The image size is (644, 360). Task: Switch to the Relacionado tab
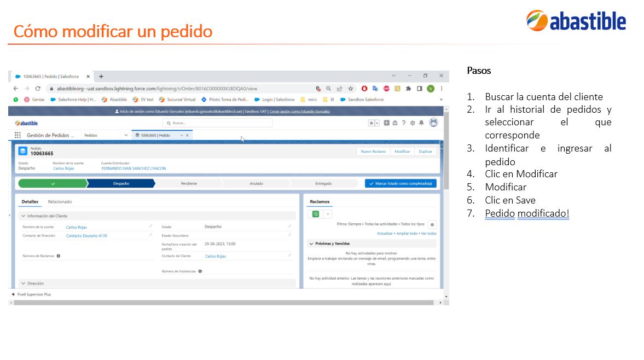point(60,201)
